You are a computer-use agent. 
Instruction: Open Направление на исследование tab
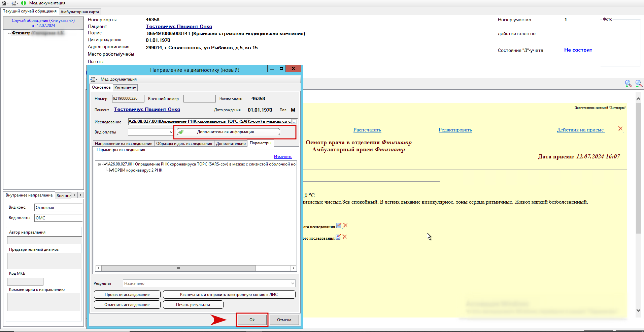coord(124,144)
